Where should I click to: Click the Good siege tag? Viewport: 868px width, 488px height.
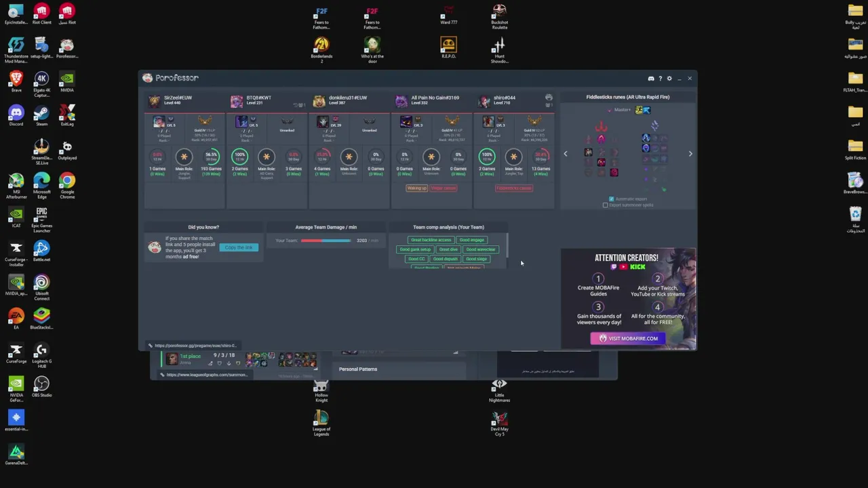point(476,259)
